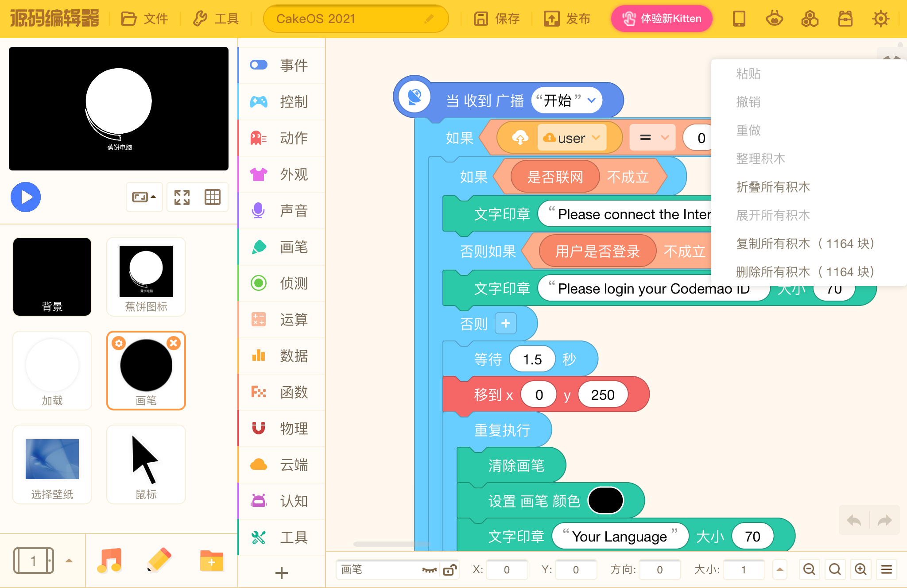Click the 体验新Kitten button

point(662,19)
